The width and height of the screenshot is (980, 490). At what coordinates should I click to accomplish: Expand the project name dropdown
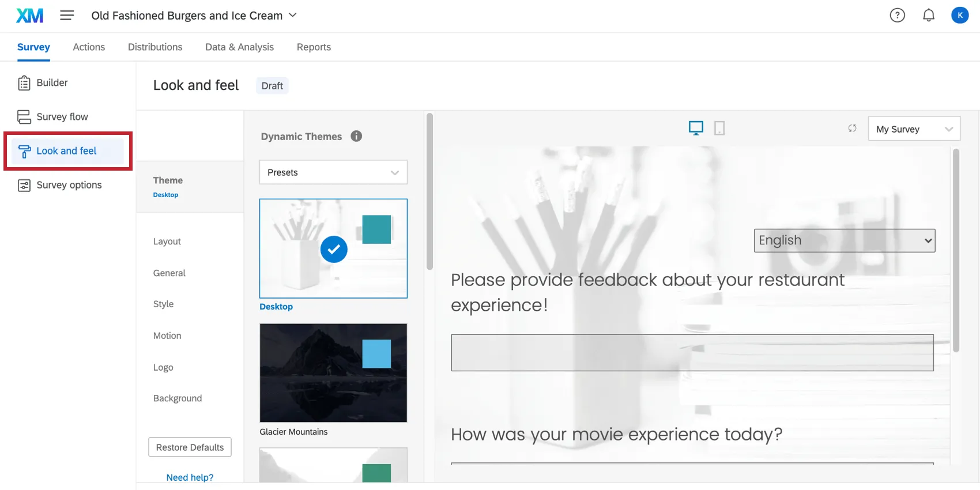[x=293, y=15]
